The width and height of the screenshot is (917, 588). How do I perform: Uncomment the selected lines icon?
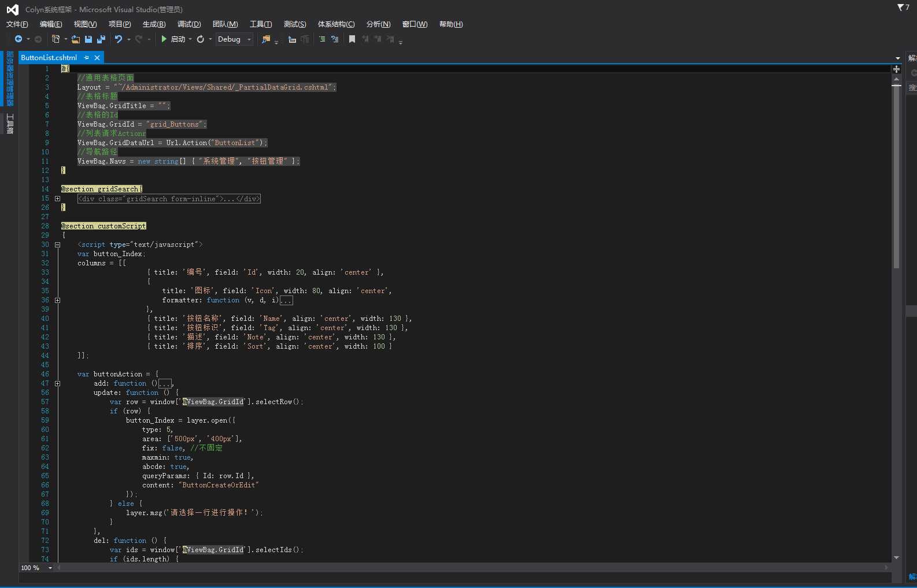(335, 39)
